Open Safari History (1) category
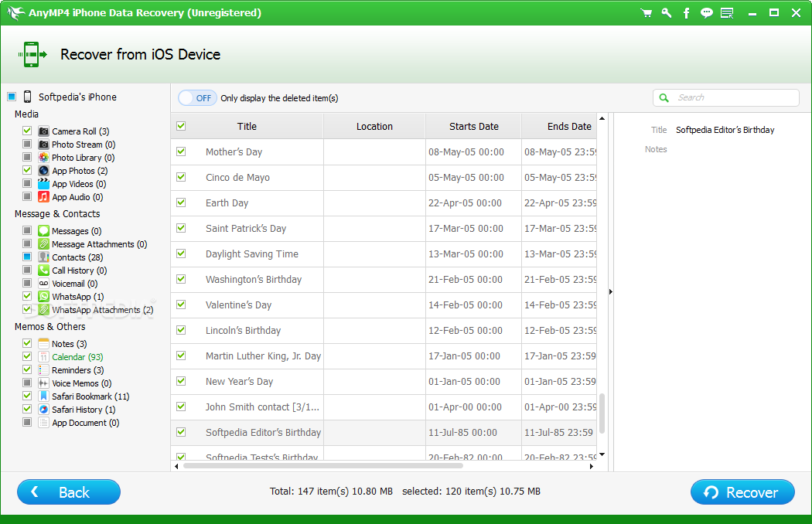Screen dimensions: 812x524 [x=84, y=410]
